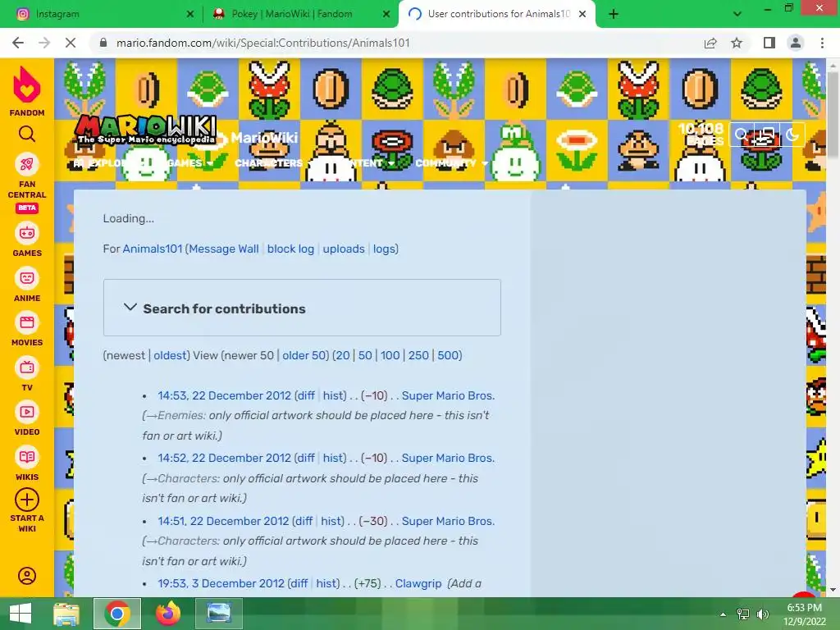Screen dimensions: 840x630
Task: Close the Instagram tab
Action: [189, 15]
